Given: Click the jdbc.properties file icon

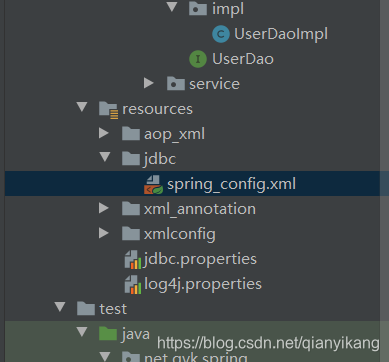Looking at the screenshot, I should click(133, 260).
